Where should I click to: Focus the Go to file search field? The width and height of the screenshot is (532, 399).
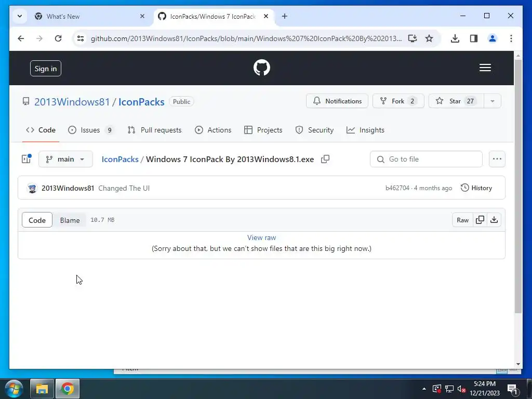pyautogui.click(x=426, y=159)
